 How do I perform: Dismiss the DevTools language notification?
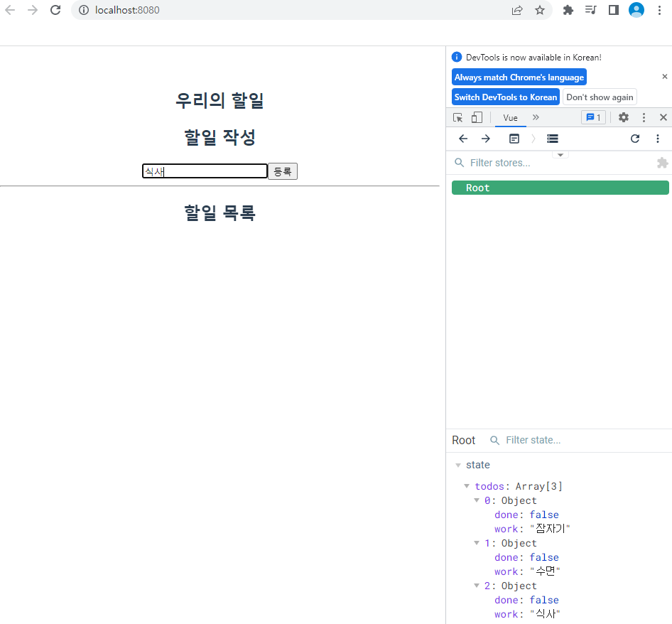[665, 76]
